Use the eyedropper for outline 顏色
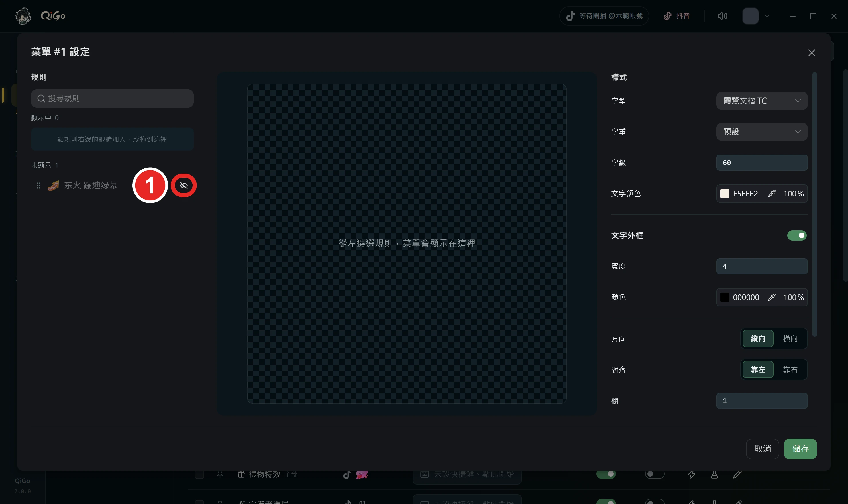This screenshot has width=848, height=504. tap(772, 297)
